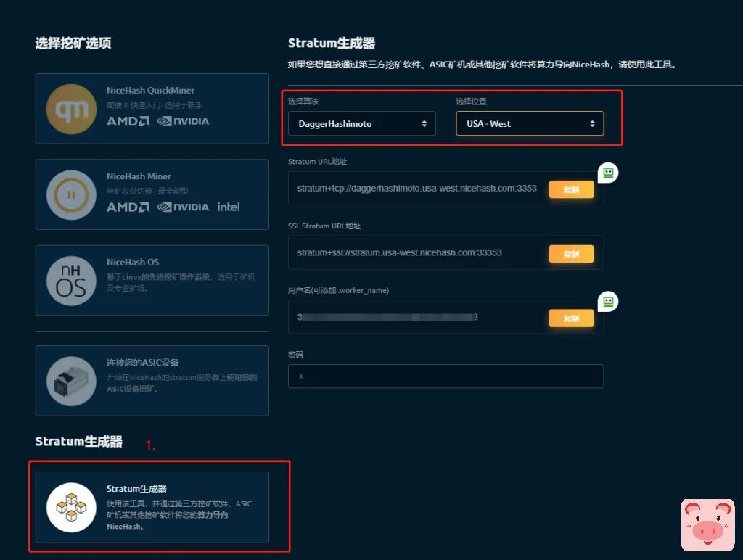Screen dimensions: 743x560
Task: Click the AMD logo in NiceHash Miner card
Action: [x=128, y=207]
